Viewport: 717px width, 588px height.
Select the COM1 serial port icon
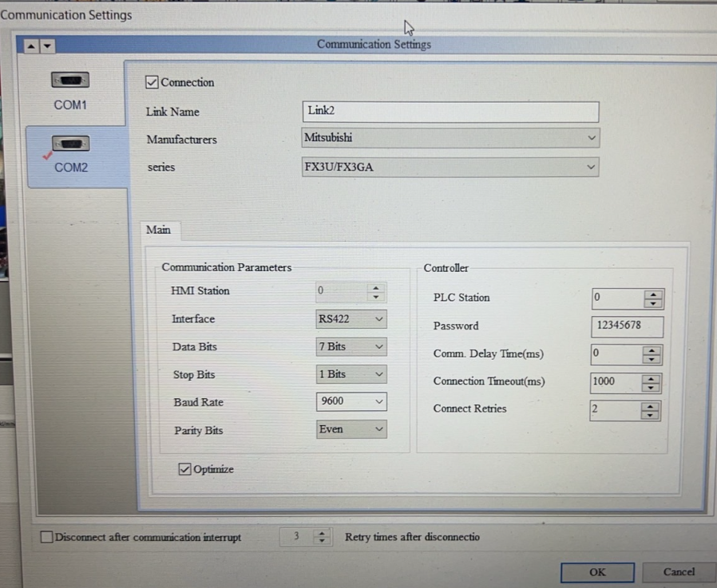point(70,81)
